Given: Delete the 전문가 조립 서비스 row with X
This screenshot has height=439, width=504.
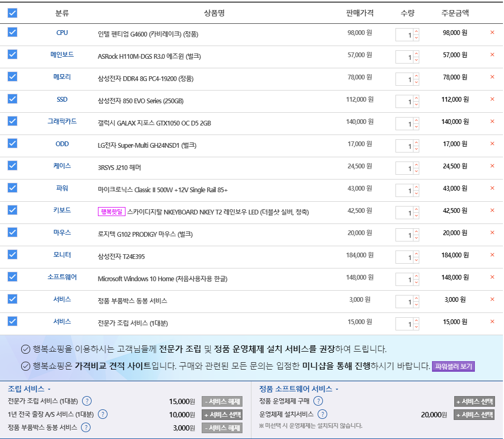Looking at the screenshot, I should point(492,321).
